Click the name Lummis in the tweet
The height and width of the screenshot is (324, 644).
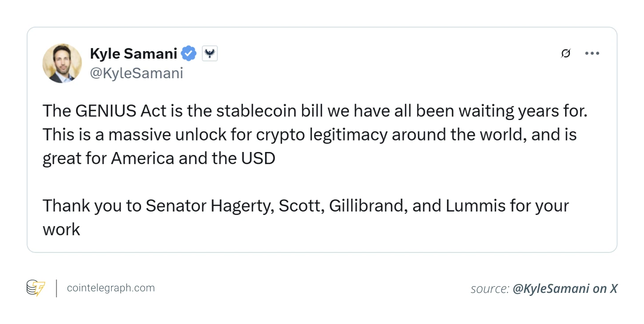coord(475,206)
